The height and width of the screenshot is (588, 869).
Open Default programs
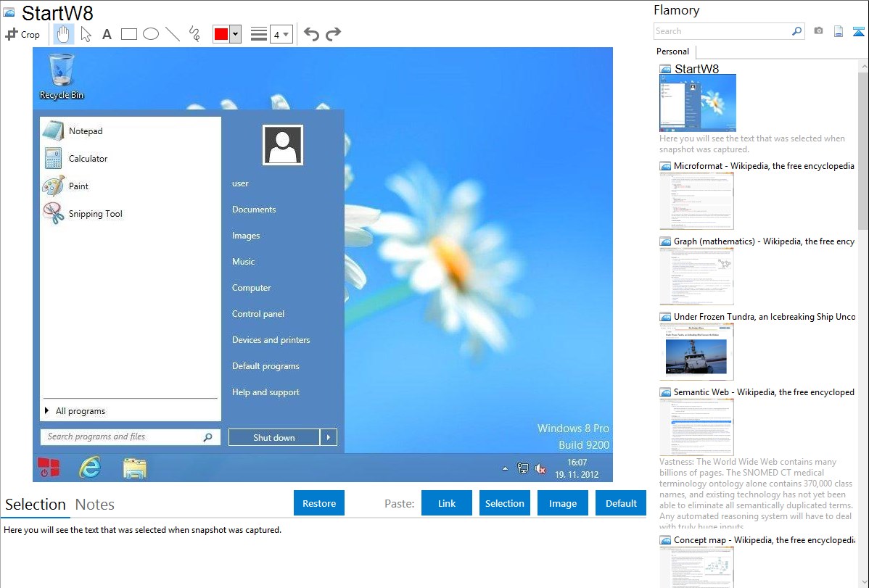266,365
